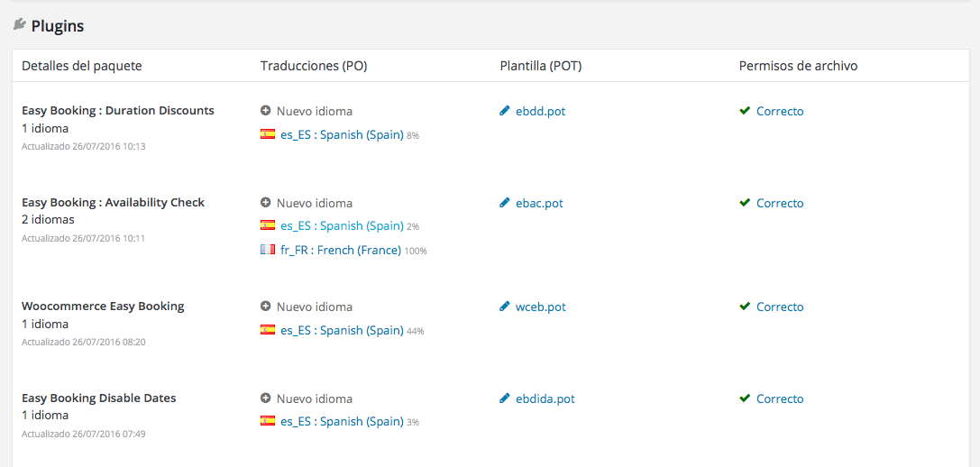Add Nuevo idioma for Woocommerce Easy Booking
Screen dimensions: 980x467
[315, 307]
